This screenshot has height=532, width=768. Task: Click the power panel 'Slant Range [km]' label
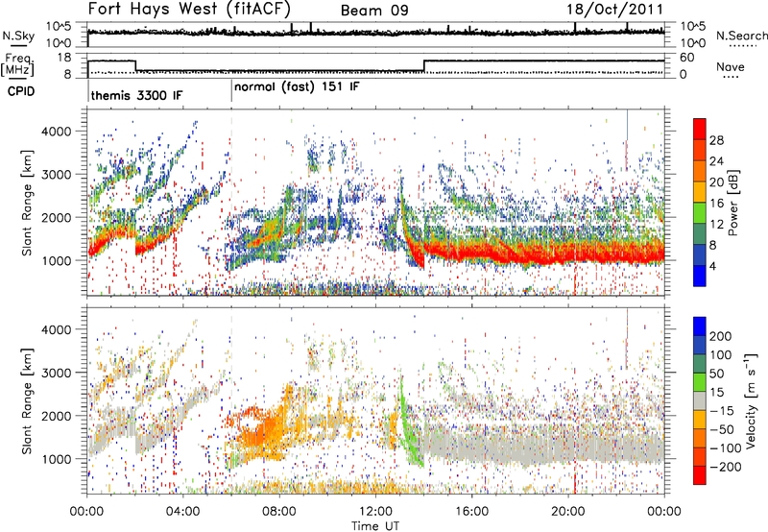click(x=27, y=203)
